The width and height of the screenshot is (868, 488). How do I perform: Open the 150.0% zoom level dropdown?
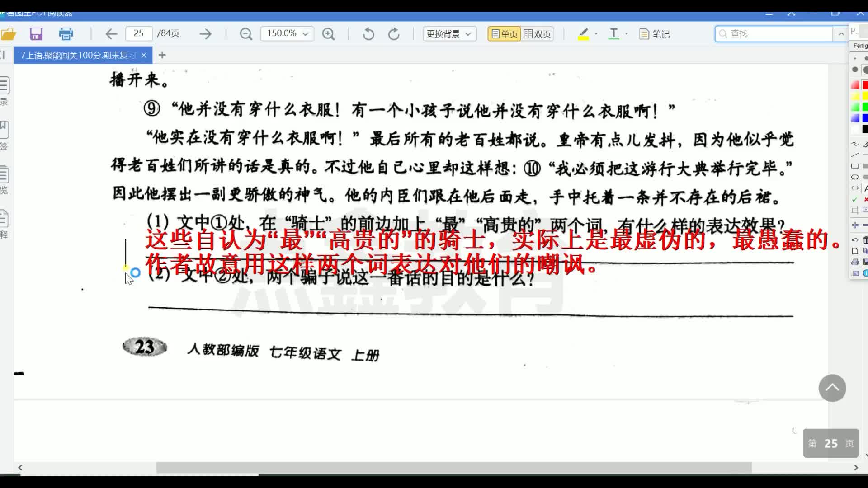(x=287, y=34)
